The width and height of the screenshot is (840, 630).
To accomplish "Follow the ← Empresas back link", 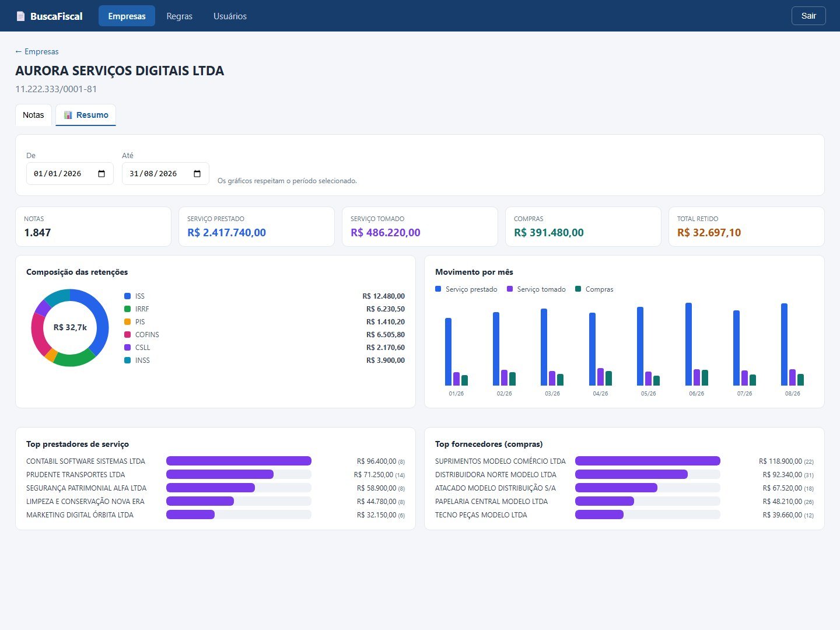I will tap(37, 51).
